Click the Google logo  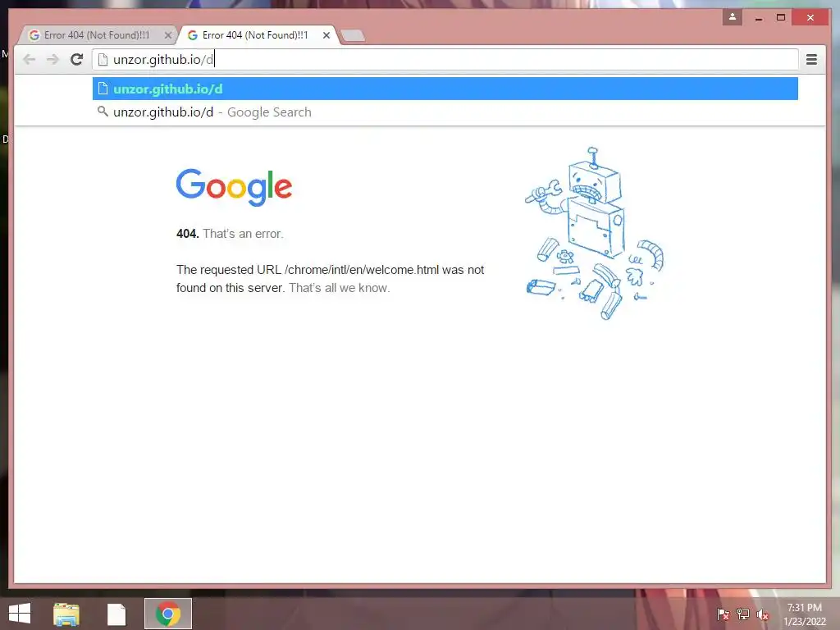(234, 187)
